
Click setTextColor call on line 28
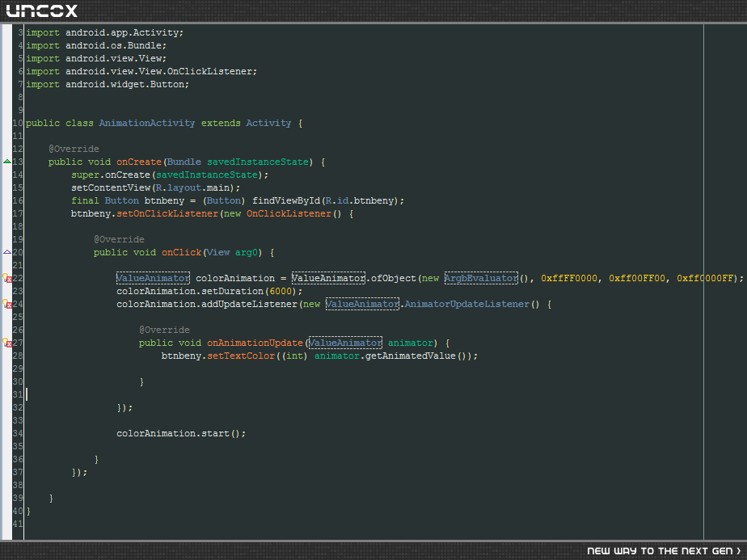pyautogui.click(x=241, y=356)
